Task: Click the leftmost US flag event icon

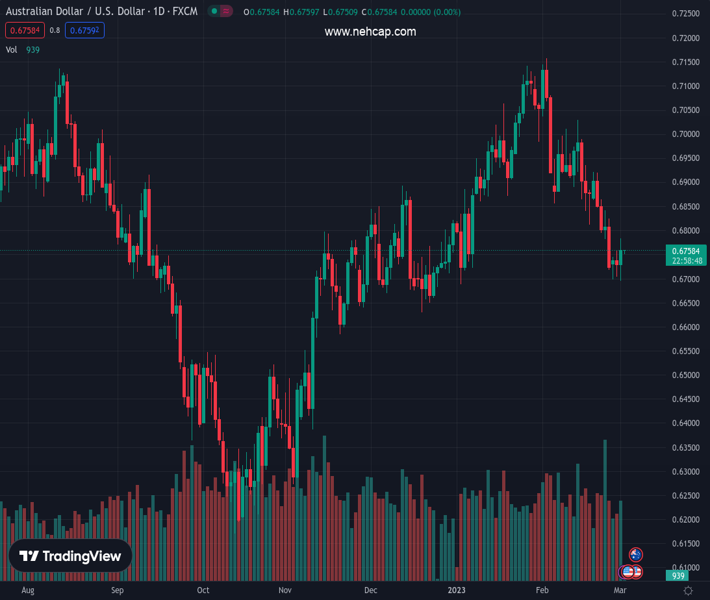Action: [627, 572]
